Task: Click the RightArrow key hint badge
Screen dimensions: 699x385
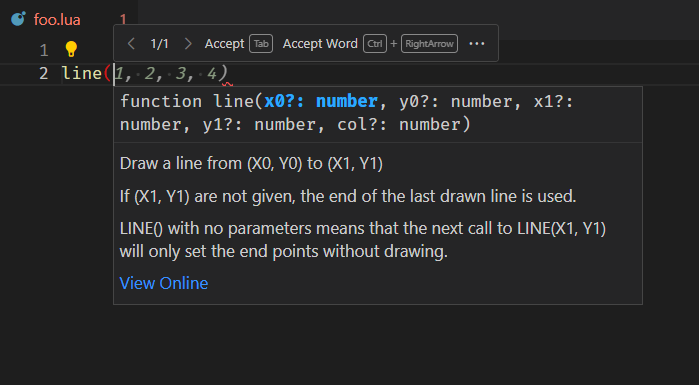Action: pyautogui.click(x=429, y=44)
